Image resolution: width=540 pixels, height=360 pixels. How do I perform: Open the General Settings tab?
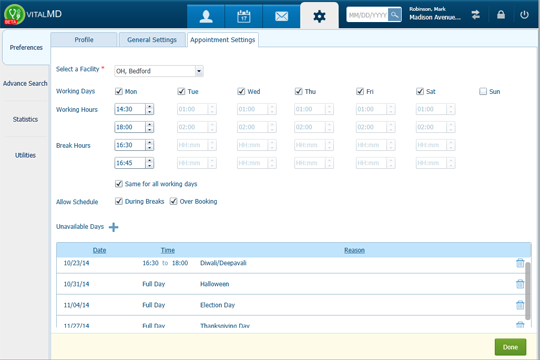152,40
